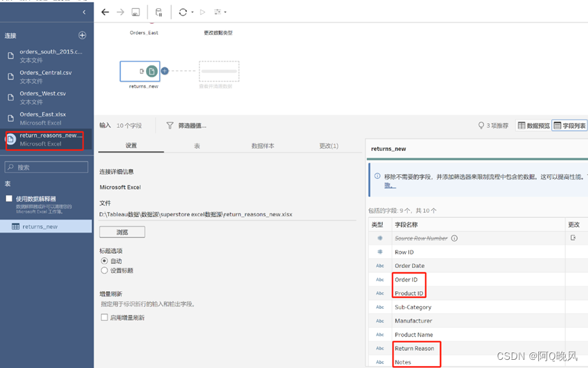Save the flow with the toolbar save icon
This screenshot has width=588, height=368.
coord(136,12)
